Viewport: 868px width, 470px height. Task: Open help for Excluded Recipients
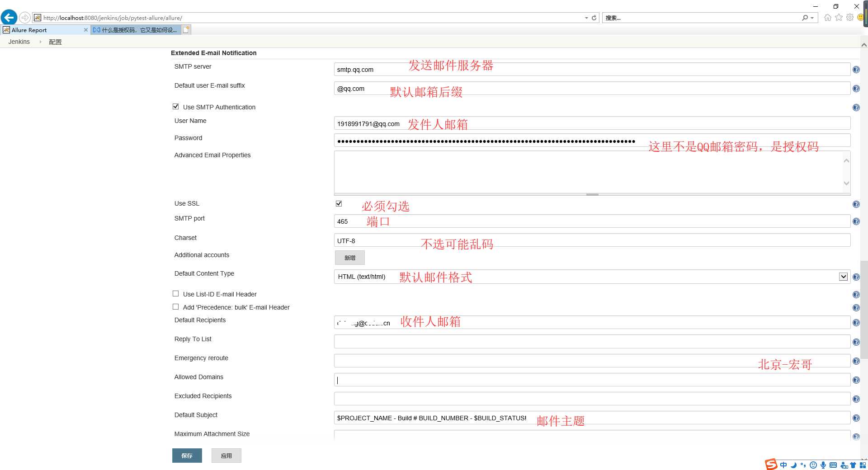coord(856,399)
